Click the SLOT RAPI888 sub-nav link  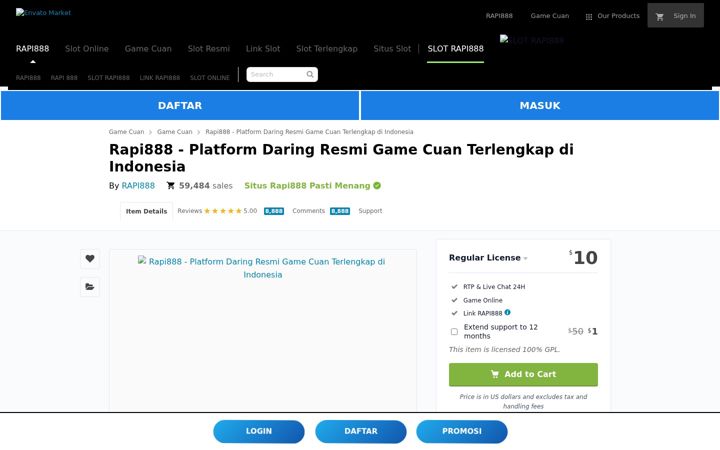(x=108, y=78)
